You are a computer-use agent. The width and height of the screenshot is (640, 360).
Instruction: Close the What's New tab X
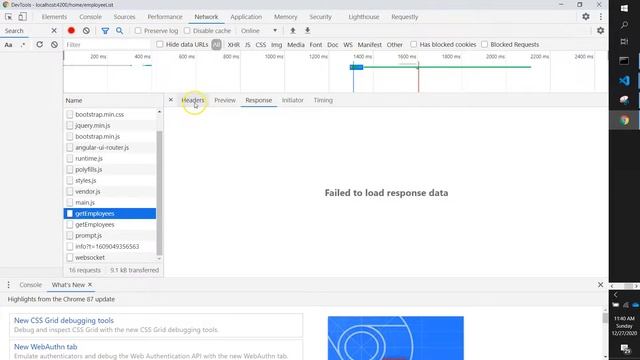point(90,284)
